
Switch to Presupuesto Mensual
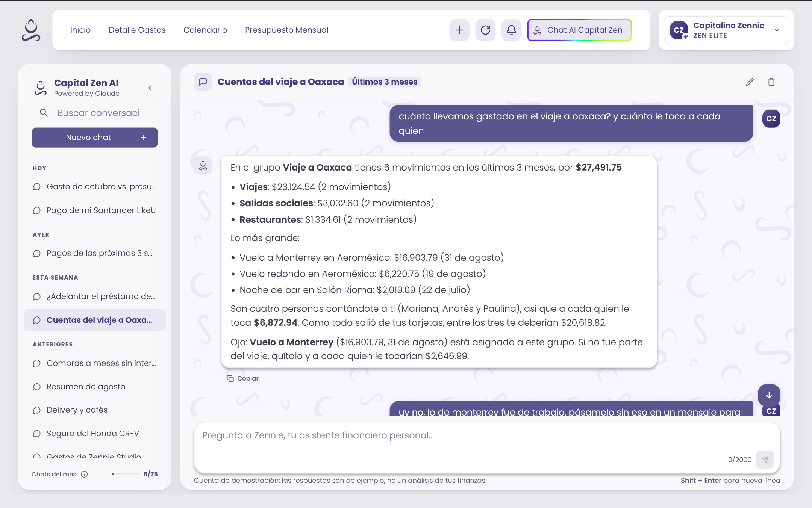pos(286,30)
